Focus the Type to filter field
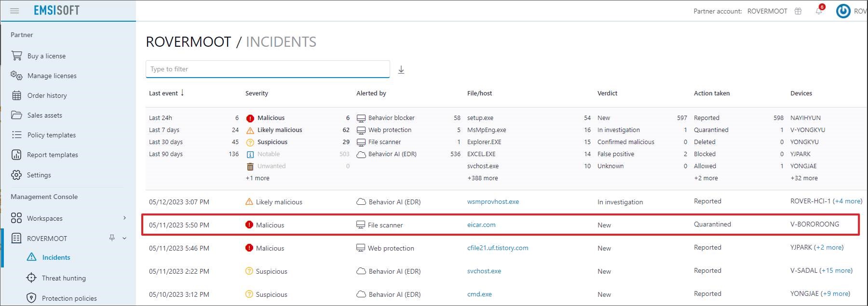The image size is (868, 306). 268,69
